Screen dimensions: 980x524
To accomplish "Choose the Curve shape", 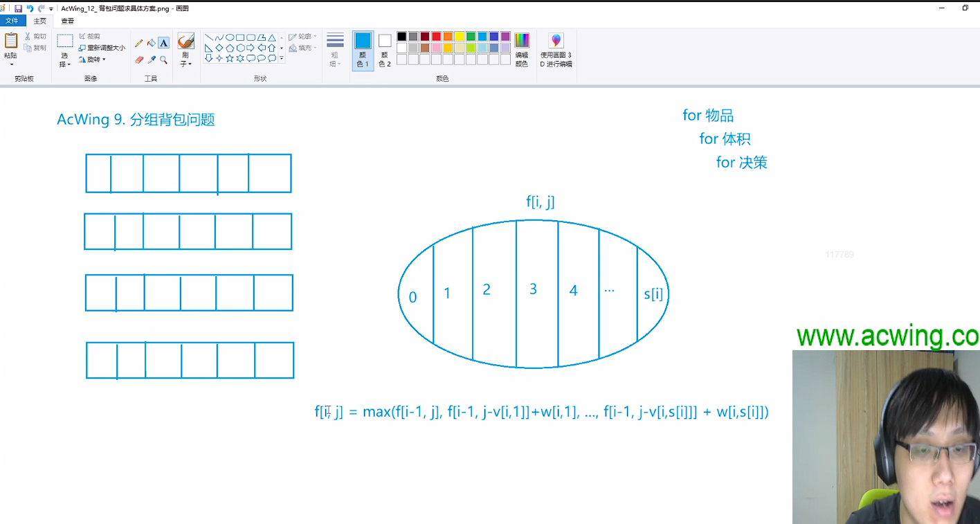I will pyautogui.click(x=219, y=37).
